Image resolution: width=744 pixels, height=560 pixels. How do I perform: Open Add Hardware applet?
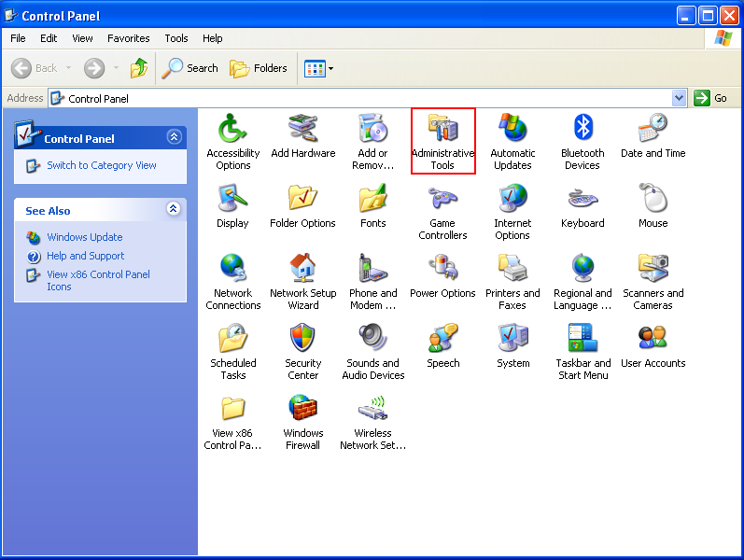(303, 136)
